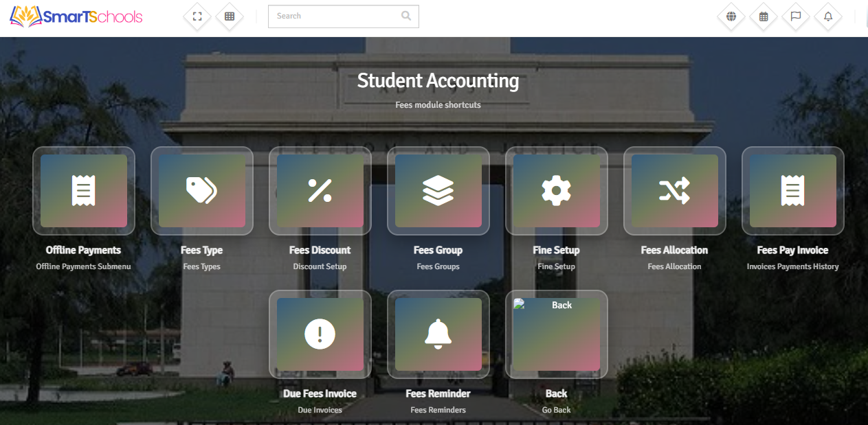Click the Due Fees Invoice label
The width and height of the screenshot is (868, 425).
pos(320,393)
